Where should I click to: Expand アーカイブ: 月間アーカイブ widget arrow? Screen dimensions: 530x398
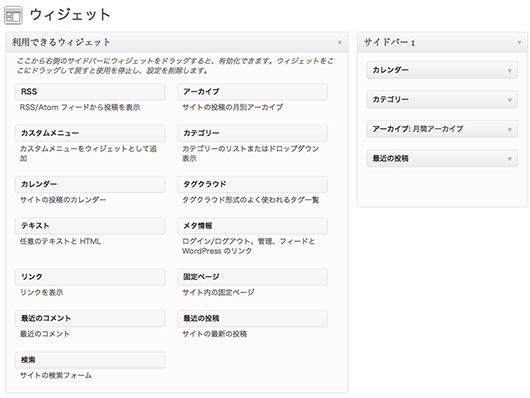(x=510, y=130)
